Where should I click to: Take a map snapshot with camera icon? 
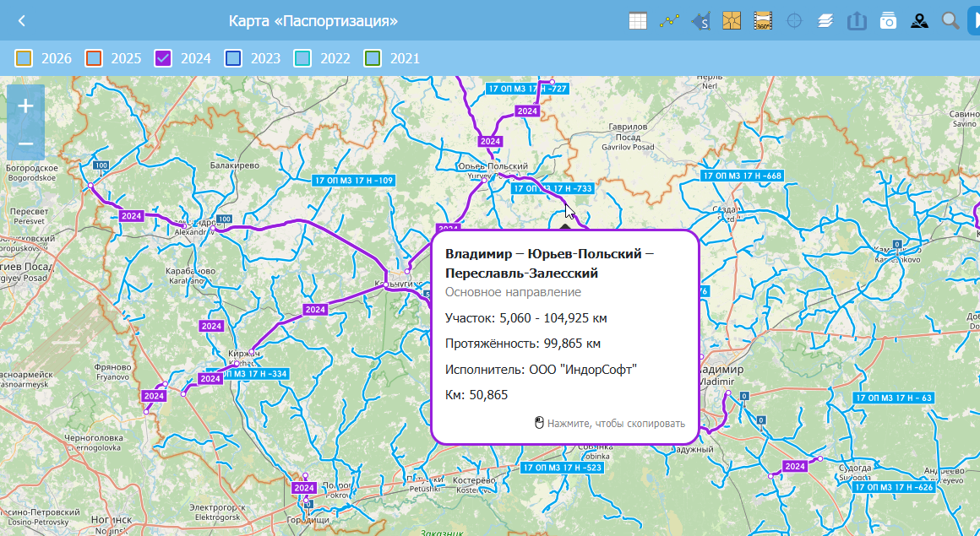[x=888, y=21]
